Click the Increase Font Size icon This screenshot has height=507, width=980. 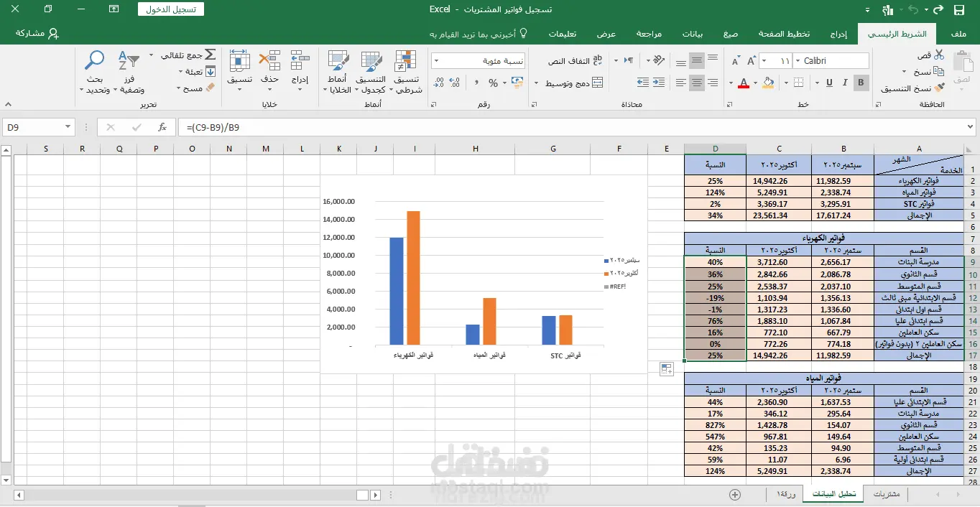pos(750,61)
